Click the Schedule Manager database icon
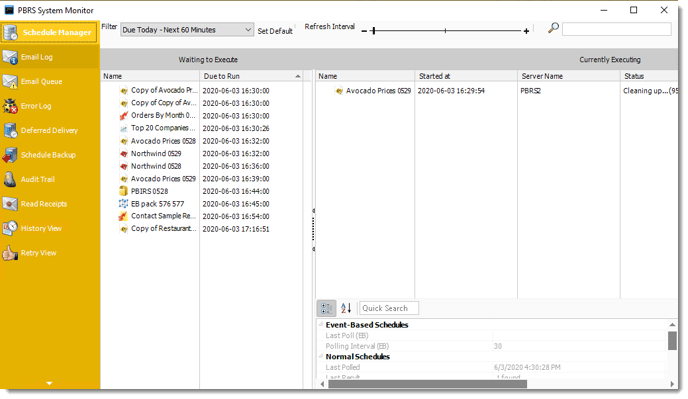This screenshot has width=688, height=399. (10, 32)
